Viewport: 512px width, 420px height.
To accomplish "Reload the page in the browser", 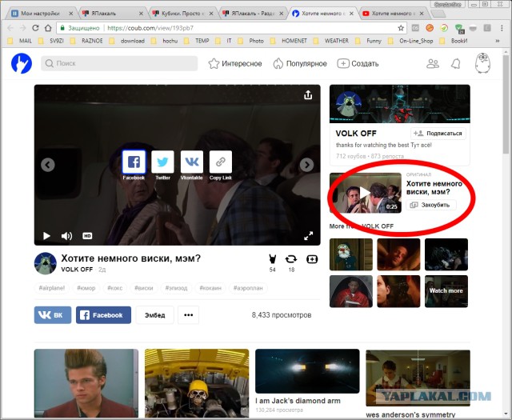I will (35, 28).
